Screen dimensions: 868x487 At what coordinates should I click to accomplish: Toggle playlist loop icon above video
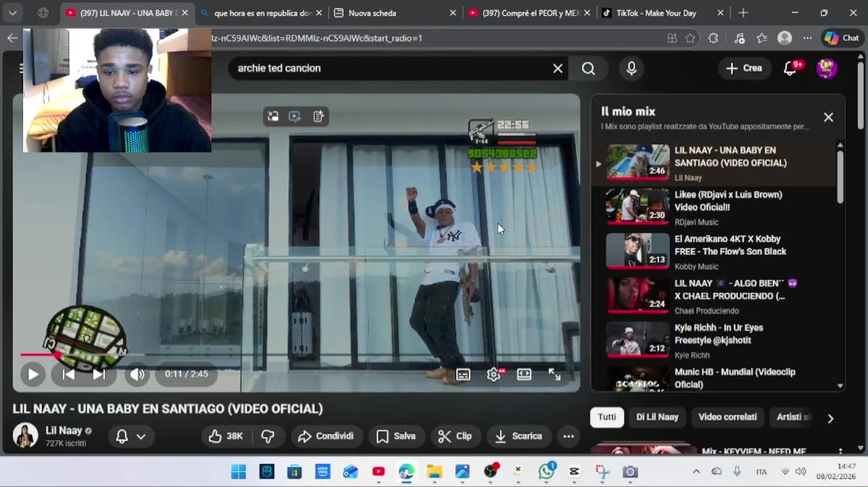(273, 116)
